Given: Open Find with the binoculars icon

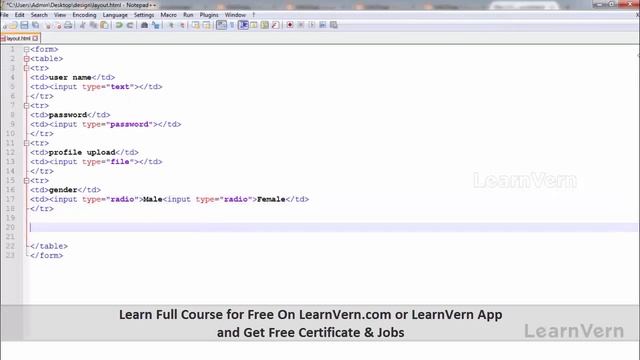Looking at the screenshot, I should coord(144,25).
